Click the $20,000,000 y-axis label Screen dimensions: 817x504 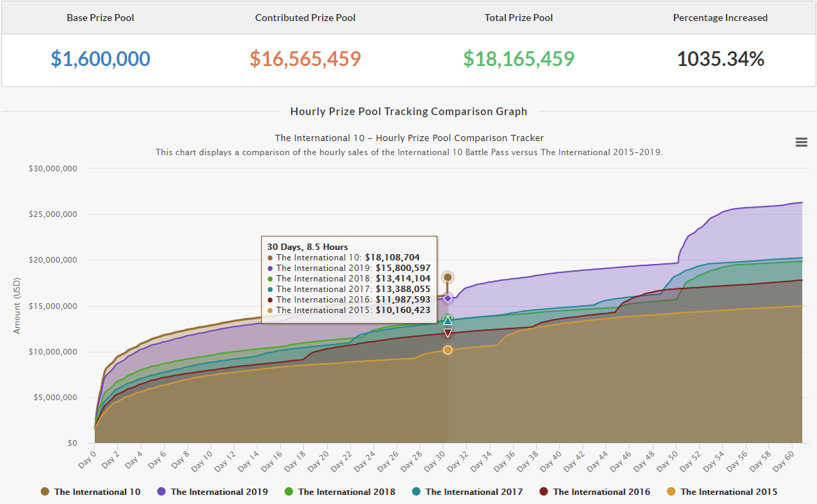[x=53, y=260]
